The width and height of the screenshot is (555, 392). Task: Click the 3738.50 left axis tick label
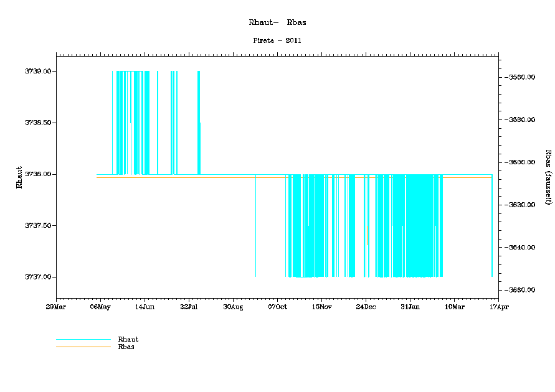point(39,123)
